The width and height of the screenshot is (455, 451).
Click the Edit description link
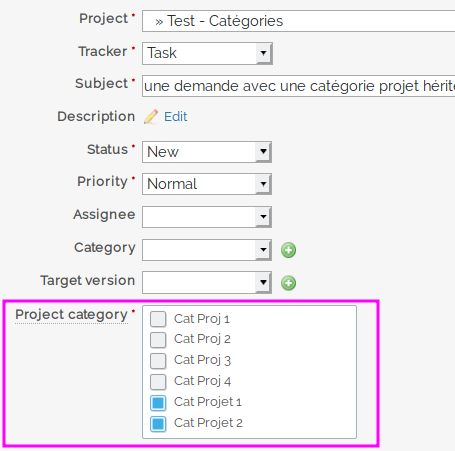click(x=176, y=117)
